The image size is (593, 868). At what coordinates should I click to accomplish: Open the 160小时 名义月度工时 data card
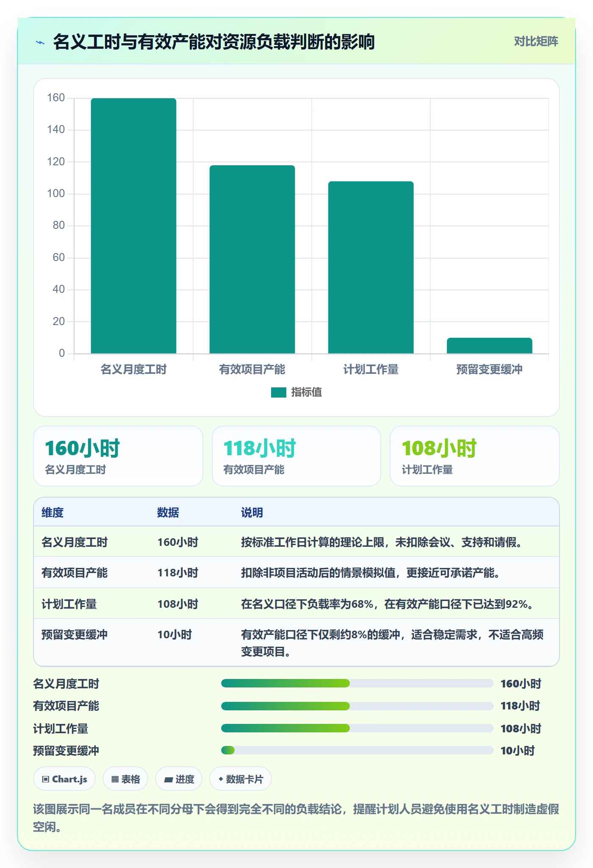click(x=118, y=456)
